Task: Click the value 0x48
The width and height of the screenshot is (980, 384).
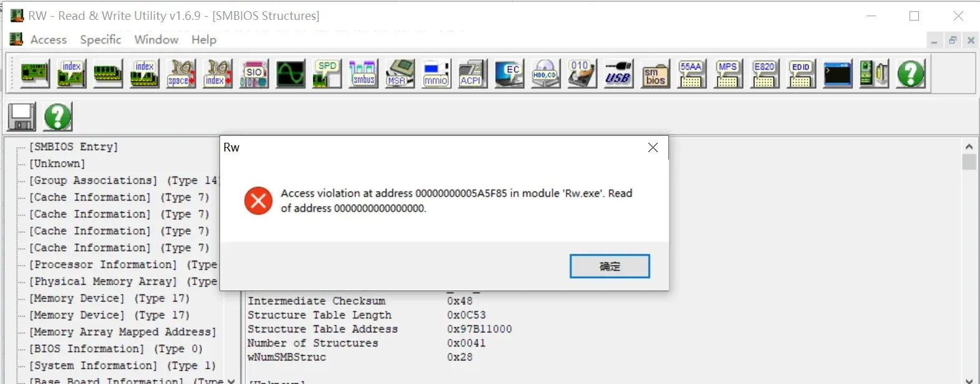Action: (x=459, y=301)
